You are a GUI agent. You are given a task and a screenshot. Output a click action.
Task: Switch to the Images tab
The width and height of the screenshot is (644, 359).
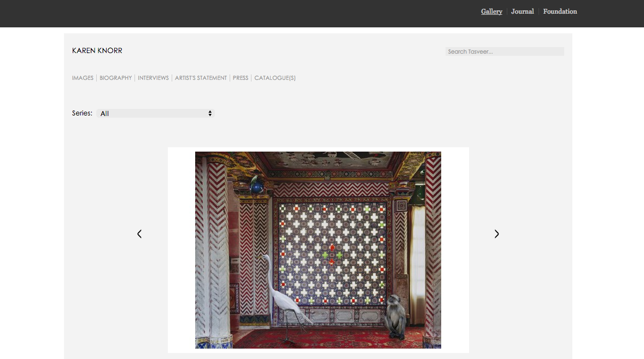tap(83, 78)
